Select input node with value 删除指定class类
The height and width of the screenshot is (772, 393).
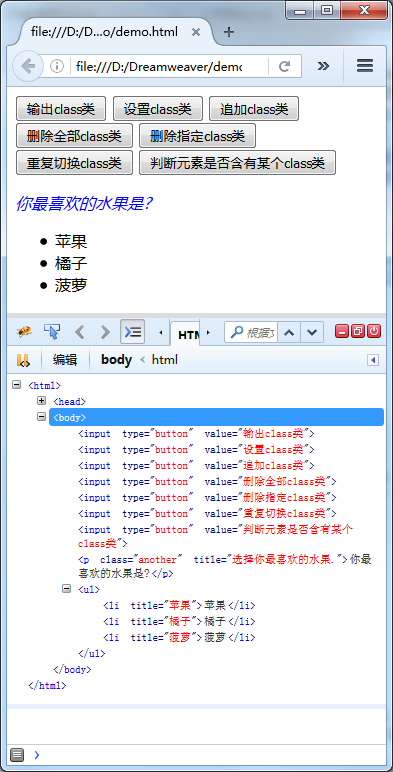pyautogui.click(x=207, y=497)
